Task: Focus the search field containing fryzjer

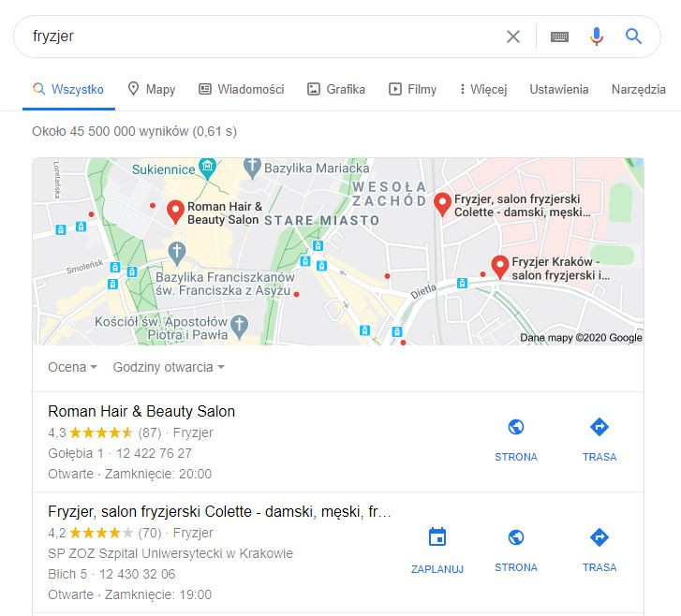Action: [x=260, y=37]
